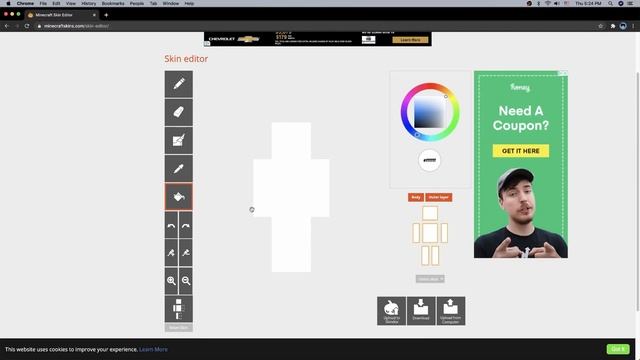Image resolution: width=640 pixels, height=360 pixels.
Task: Accept cookies with Got it button
Action: coord(618,349)
